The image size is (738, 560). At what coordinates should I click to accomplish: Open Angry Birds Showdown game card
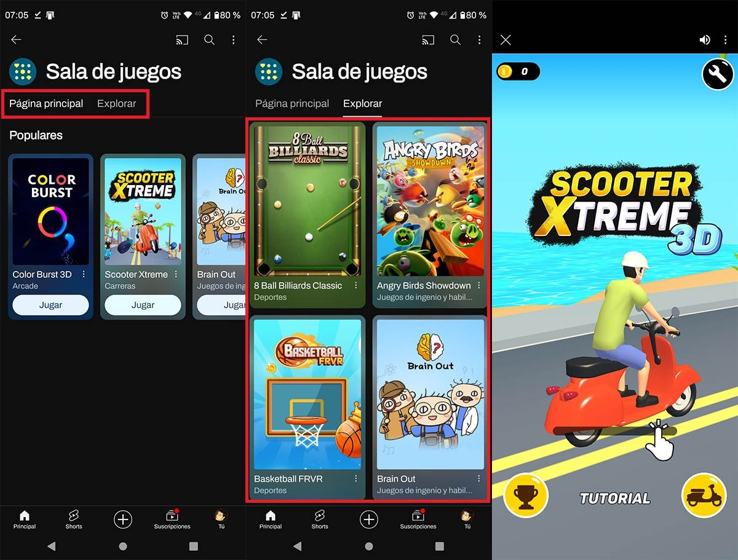pos(430,215)
